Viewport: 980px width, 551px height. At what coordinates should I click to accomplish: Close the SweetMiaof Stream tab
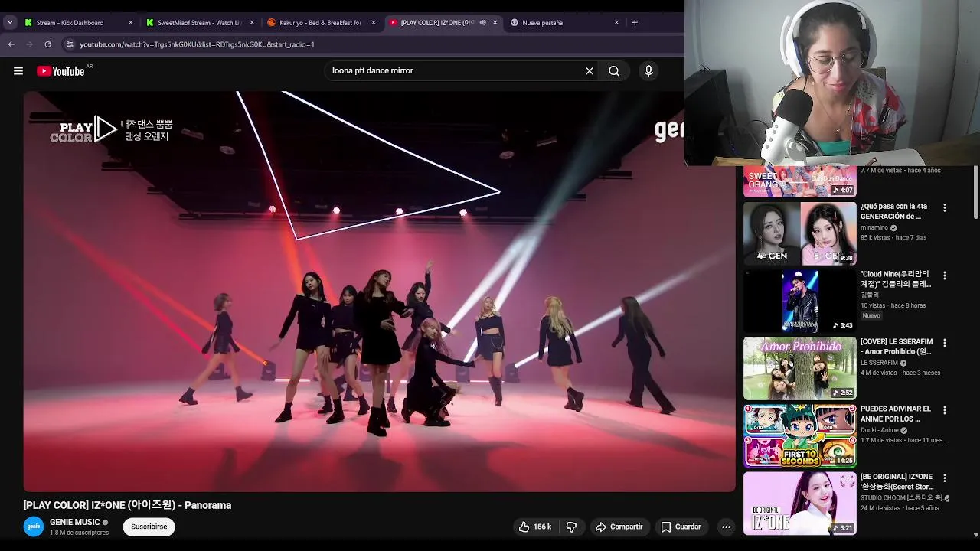(252, 22)
